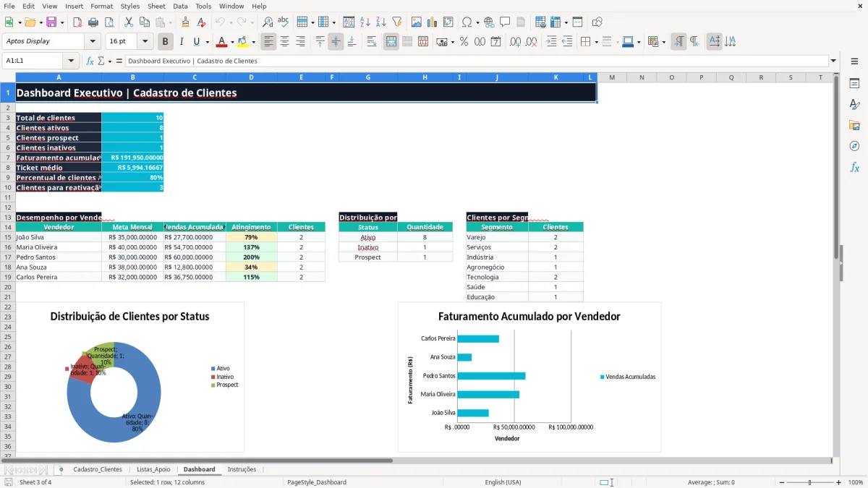The width and height of the screenshot is (868, 488).
Task: Click the 100% zoom level
Action: (856, 482)
